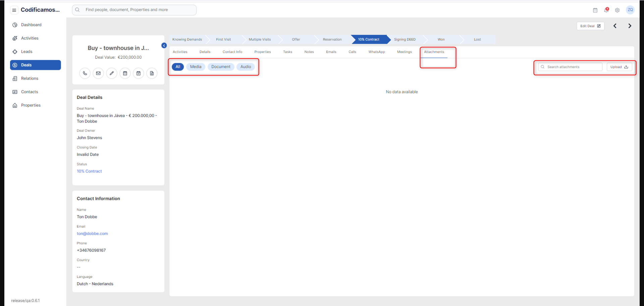Set deal stage to Signing DEED
The width and height of the screenshot is (644, 306).
click(x=405, y=40)
